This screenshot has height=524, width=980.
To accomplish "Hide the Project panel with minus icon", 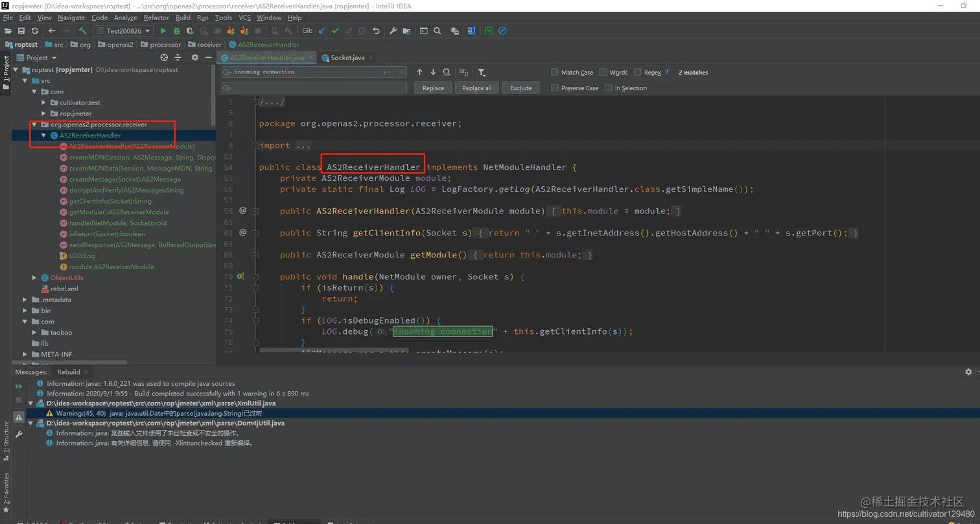I will pyautogui.click(x=208, y=58).
